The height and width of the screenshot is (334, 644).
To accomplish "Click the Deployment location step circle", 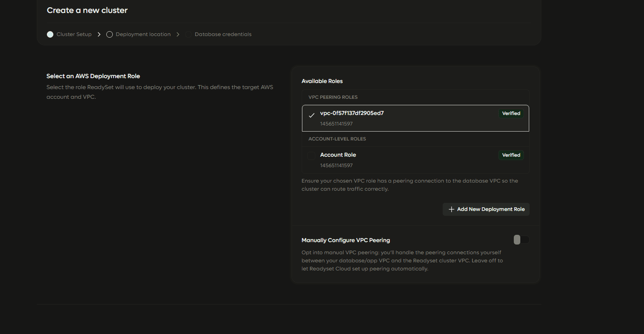I will coord(110,34).
